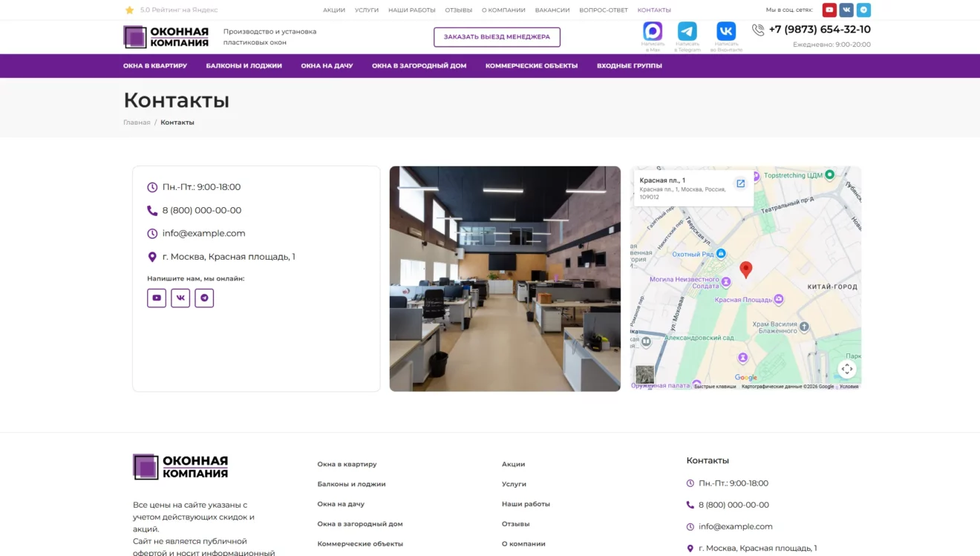Click Охотный Ряд metro marker on map

coord(721,254)
